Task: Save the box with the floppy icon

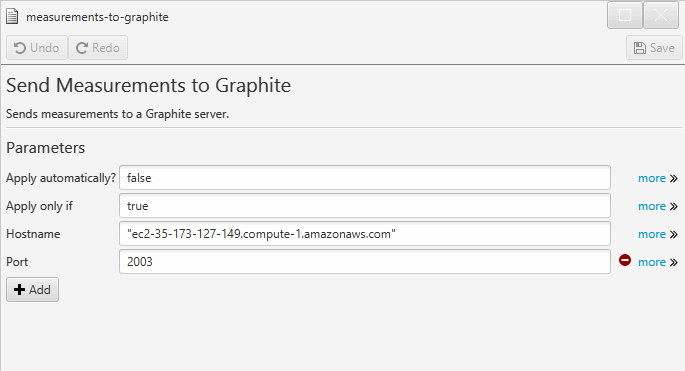Action: pos(654,48)
